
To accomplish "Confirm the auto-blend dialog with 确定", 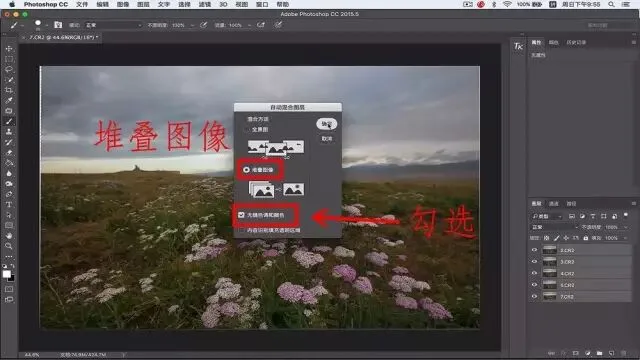I will point(327,124).
